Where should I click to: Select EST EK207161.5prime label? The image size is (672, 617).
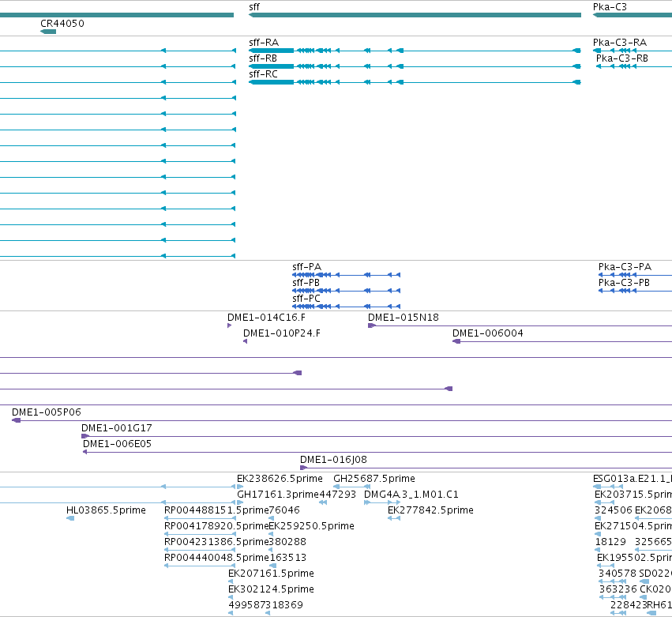tap(271, 574)
